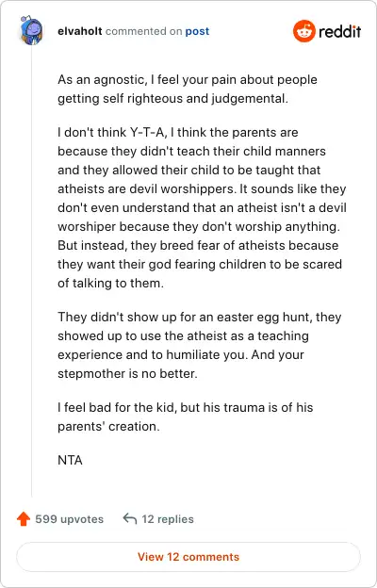Screen dimensions: 377x588
Task: Click the reply arrow icon
Action: (x=129, y=519)
